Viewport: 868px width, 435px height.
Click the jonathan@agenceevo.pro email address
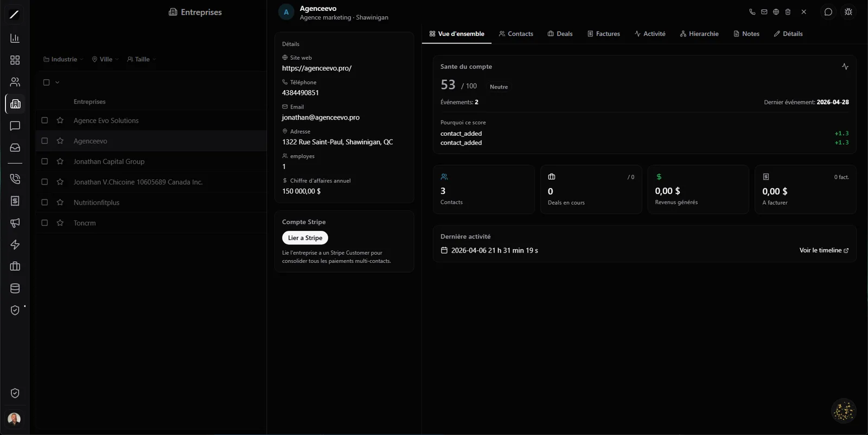tap(321, 117)
